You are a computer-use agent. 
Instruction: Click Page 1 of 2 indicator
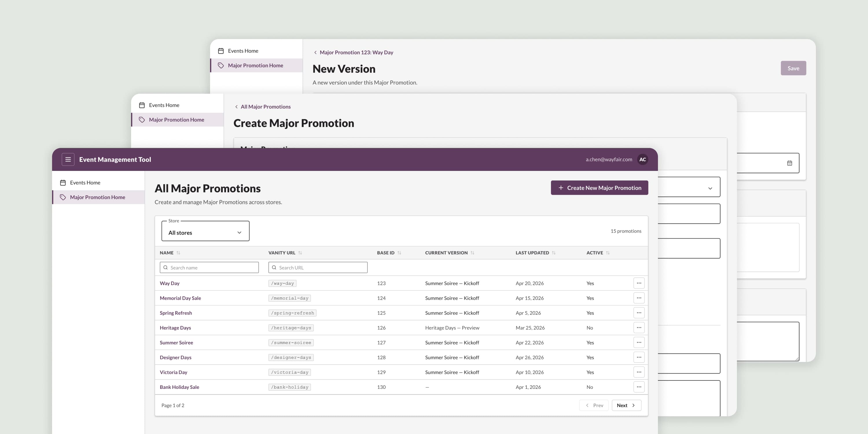point(173,405)
